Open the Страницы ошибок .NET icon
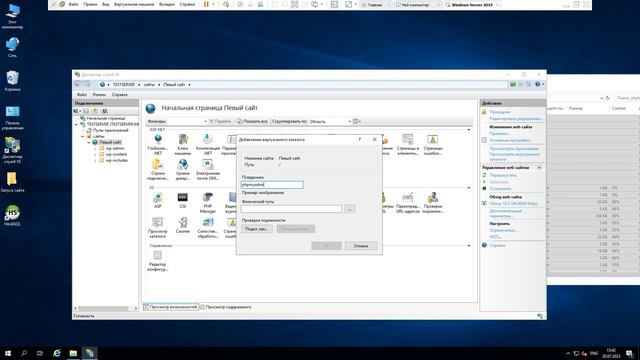This screenshot has height=360, width=640. point(433,144)
